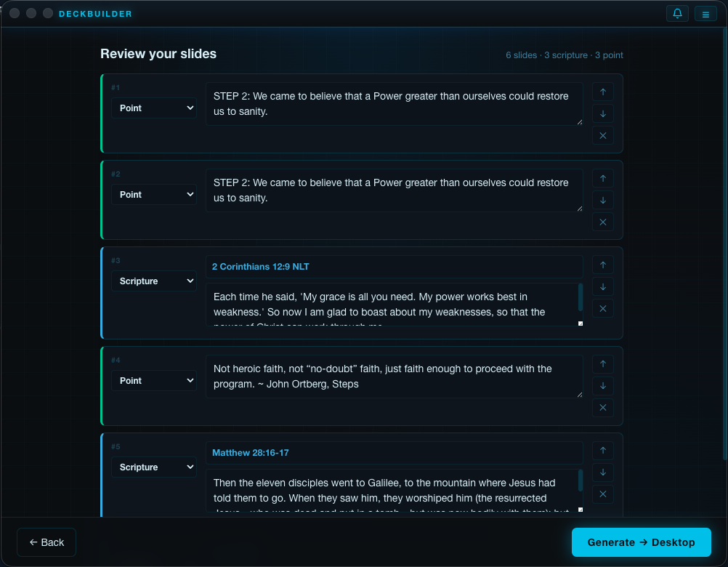Remove the John Ortberg quote slide
728x567 pixels.
pyautogui.click(x=602, y=408)
